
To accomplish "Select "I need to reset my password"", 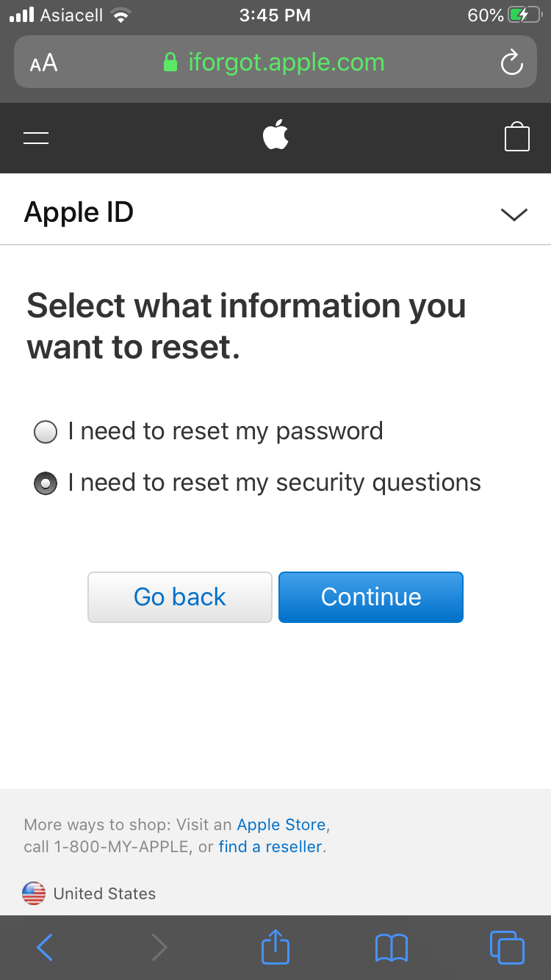I will tap(46, 432).
